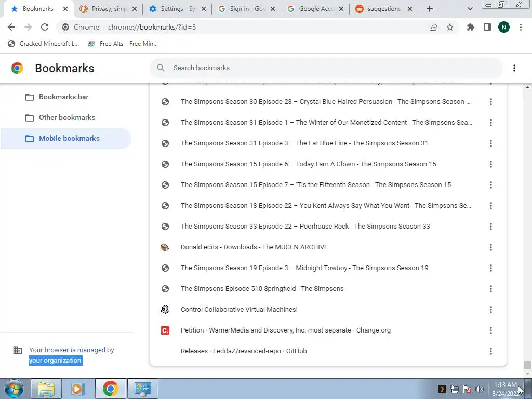
Task: Select the Mobile bookmarks folder
Action: 65,138
